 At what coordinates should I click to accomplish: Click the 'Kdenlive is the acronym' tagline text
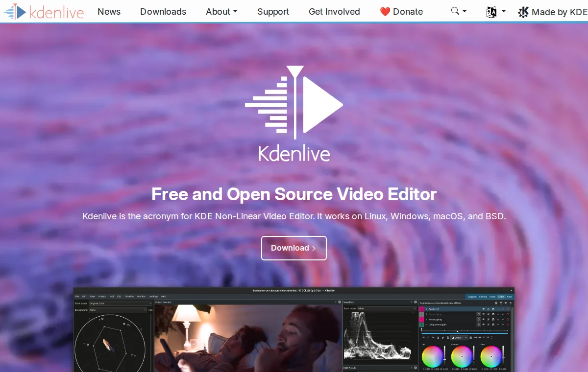(x=294, y=216)
